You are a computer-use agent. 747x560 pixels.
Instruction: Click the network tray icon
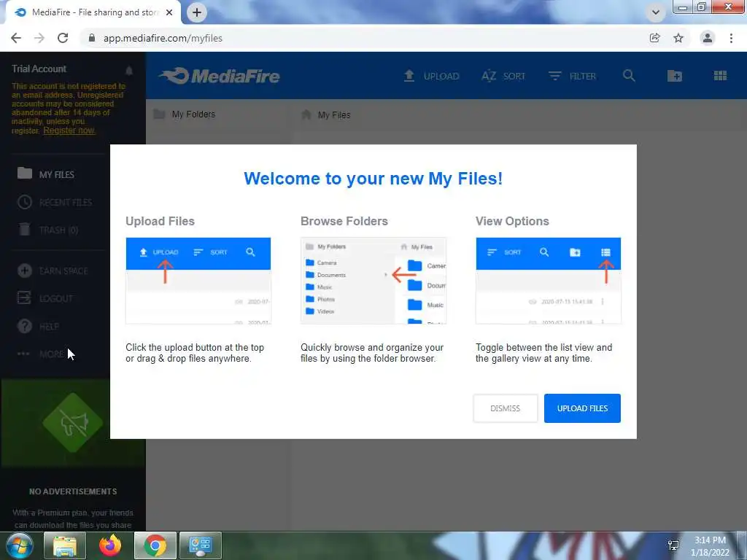pos(673,545)
